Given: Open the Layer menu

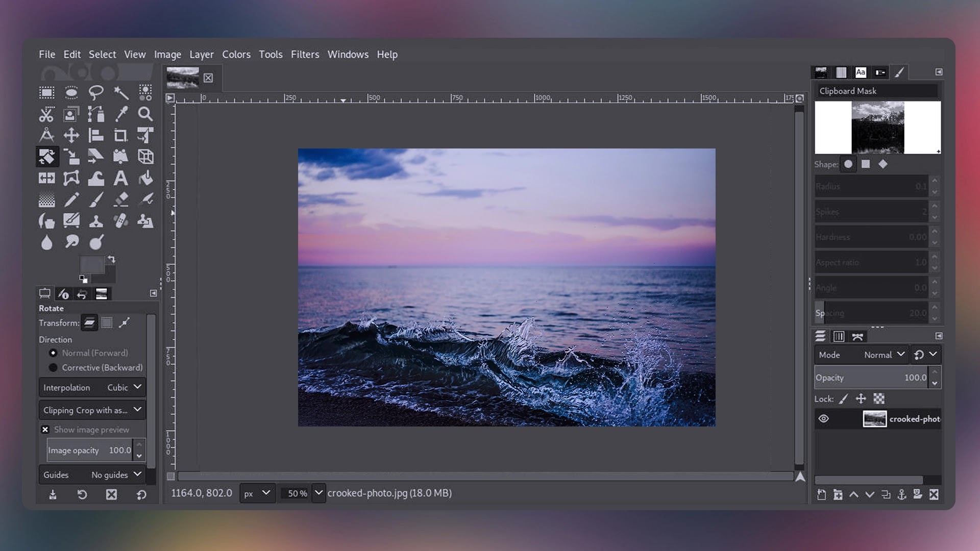Looking at the screenshot, I should click(x=202, y=54).
